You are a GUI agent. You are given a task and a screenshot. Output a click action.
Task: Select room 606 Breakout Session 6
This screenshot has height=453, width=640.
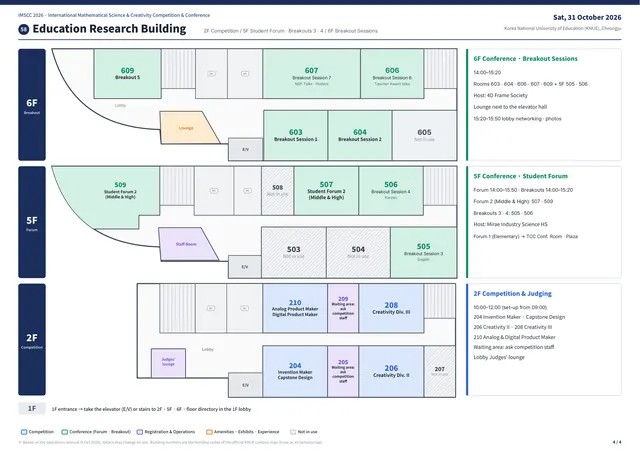(x=392, y=73)
